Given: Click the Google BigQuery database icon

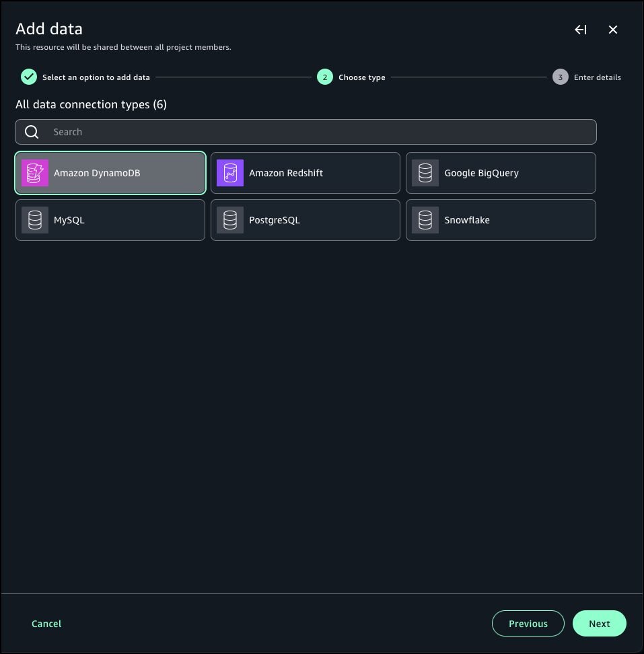Looking at the screenshot, I should click(425, 173).
